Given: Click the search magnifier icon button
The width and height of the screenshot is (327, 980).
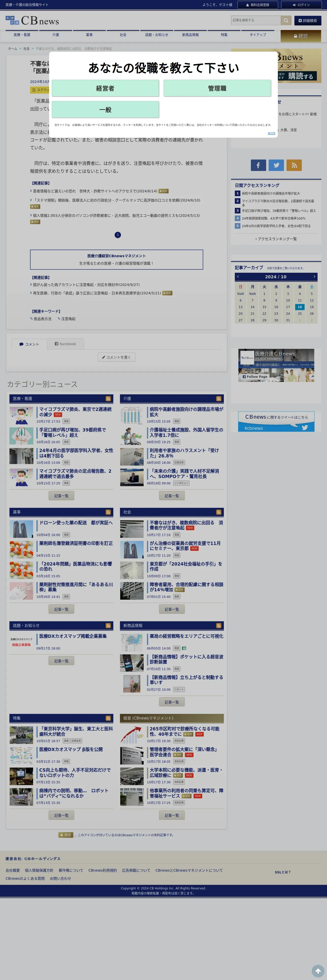Looking at the screenshot, I should [x=286, y=21].
